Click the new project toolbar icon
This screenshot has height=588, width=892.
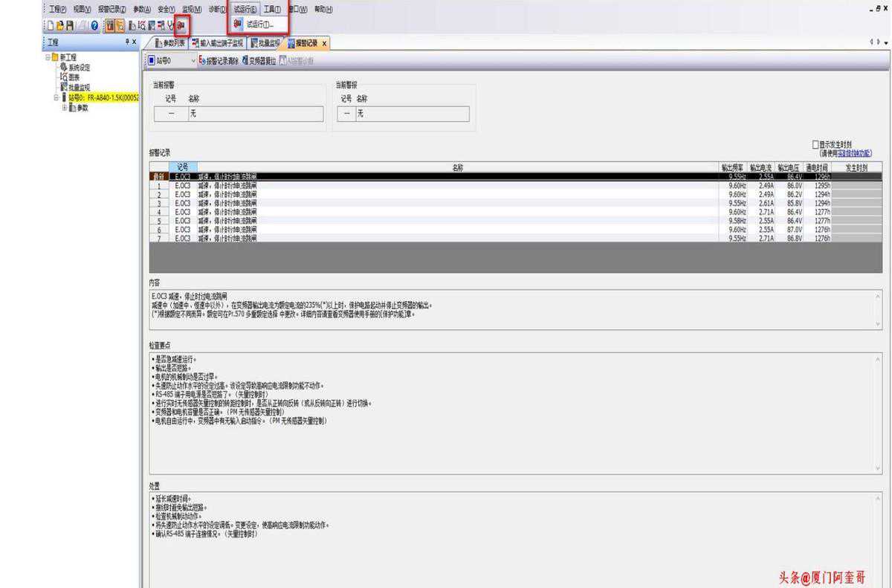pyautogui.click(x=50, y=26)
